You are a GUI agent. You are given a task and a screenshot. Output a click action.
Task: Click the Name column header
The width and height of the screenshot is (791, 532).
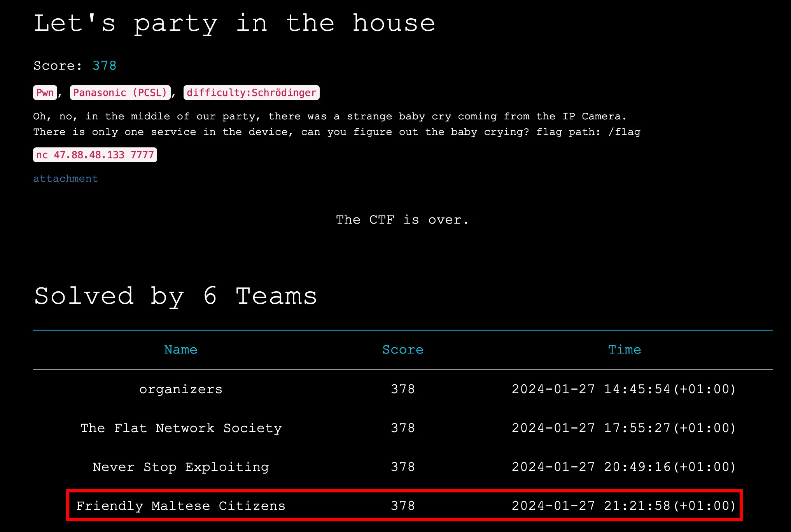coord(181,350)
